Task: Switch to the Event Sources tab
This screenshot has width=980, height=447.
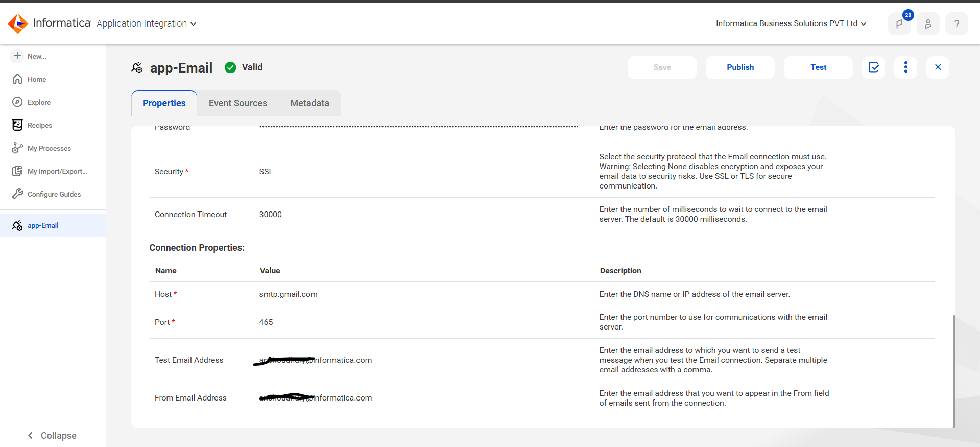Action: tap(238, 103)
